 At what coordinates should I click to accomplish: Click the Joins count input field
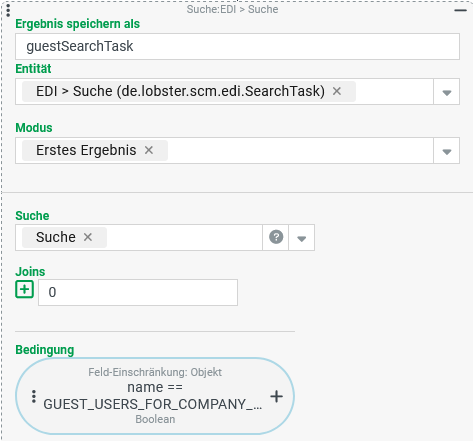[138, 292]
